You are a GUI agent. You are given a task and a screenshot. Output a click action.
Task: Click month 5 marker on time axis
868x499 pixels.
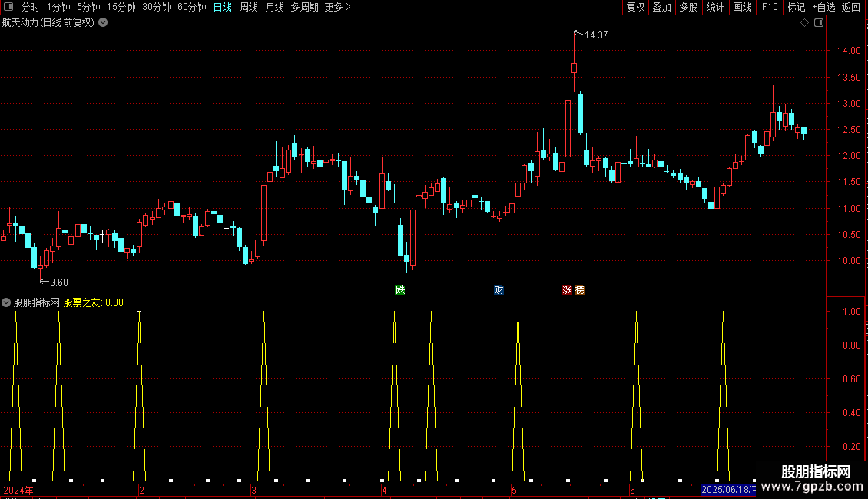coord(514,491)
